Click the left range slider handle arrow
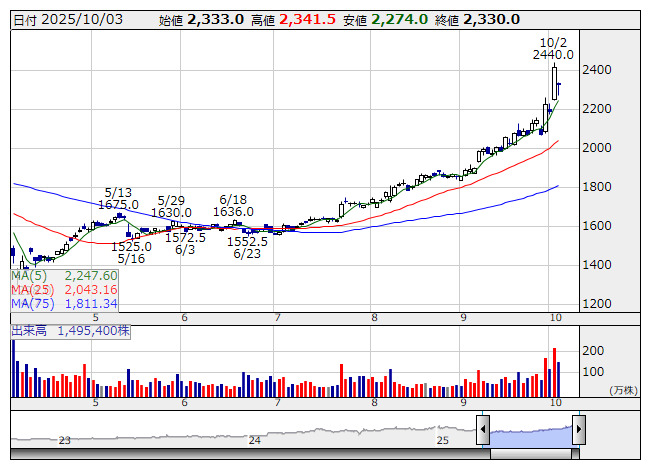 483,429
